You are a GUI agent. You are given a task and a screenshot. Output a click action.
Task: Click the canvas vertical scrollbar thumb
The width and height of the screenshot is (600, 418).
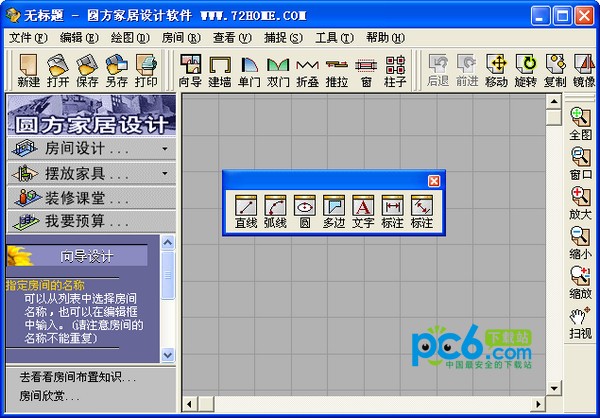(554, 118)
